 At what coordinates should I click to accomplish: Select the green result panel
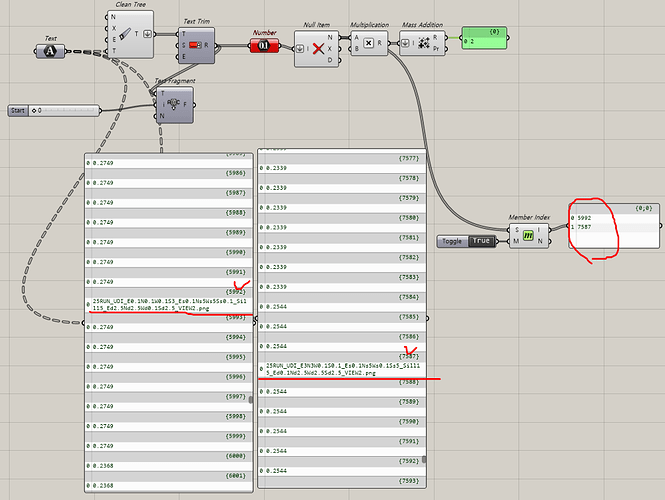(484, 38)
